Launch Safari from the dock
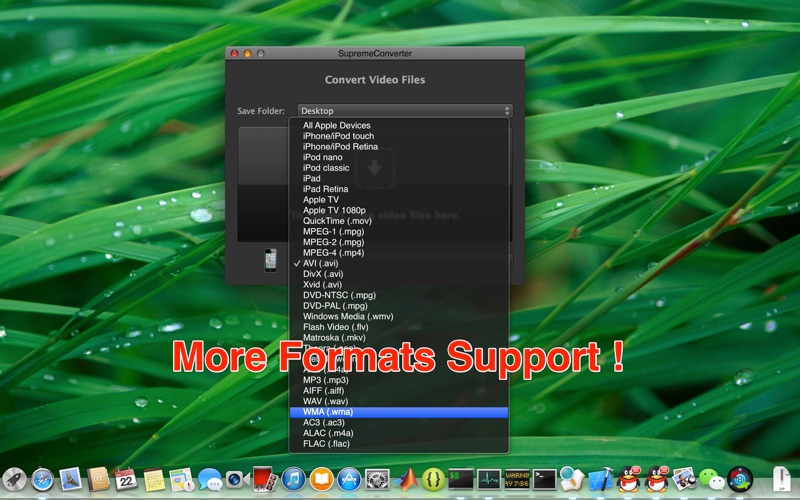 pos(42,480)
